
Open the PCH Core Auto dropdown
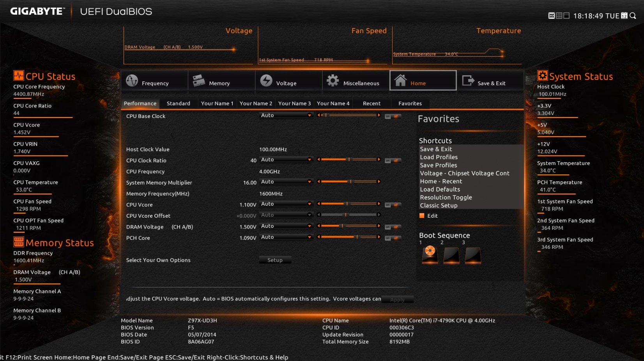(286, 237)
